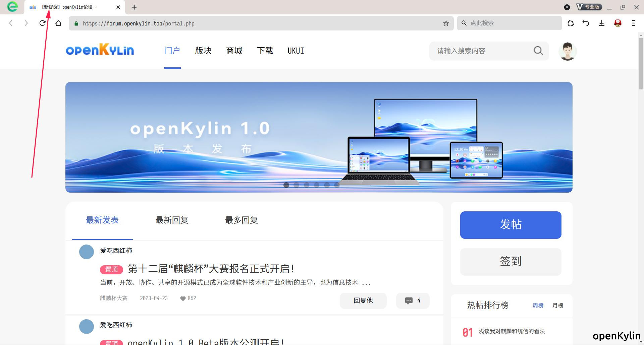The height and width of the screenshot is (345, 644).
Task: Click the 置顶 badge on 麒麟杯 post
Action: coord(112,269)
